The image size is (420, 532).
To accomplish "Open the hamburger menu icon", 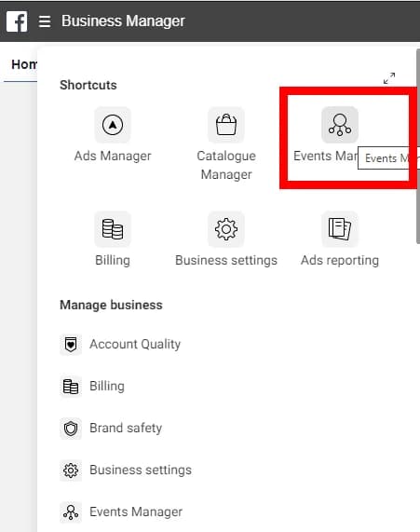I will [x=45, y=21].
